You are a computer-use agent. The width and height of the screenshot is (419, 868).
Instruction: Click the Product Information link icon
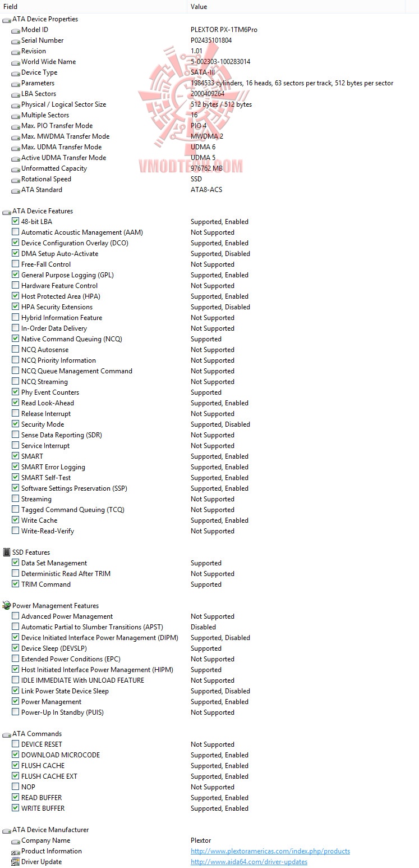[x=15, y=851]
